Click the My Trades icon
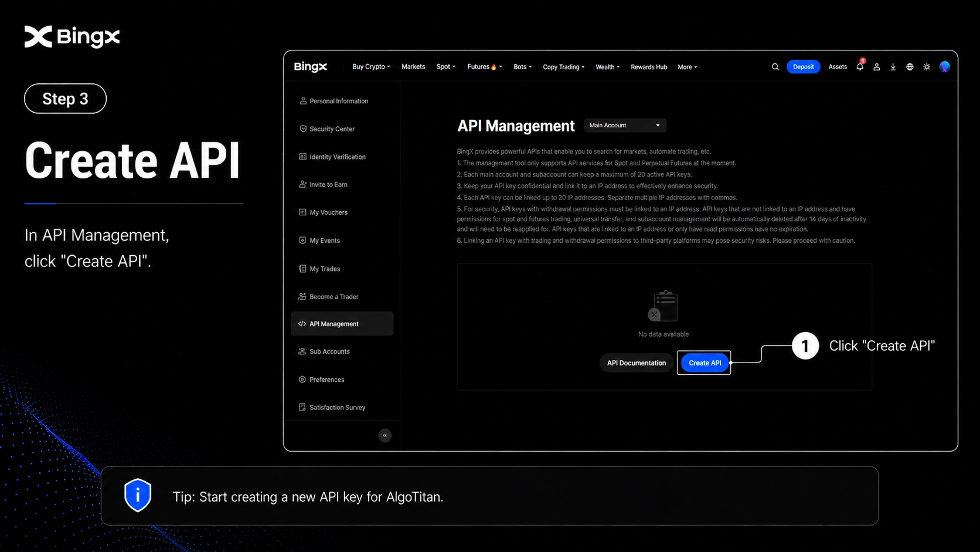This screenshot has height=552, width=980. (x=303, y=269)
